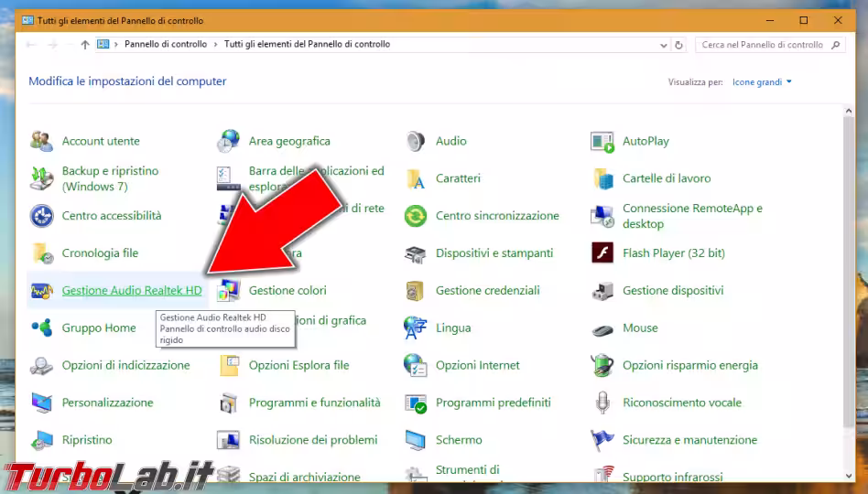Viewport: 868px width, 494px height.
Task: Open the Flash Player (32 bit) icon
Action: pyautogui.click(x=602, y=253)
